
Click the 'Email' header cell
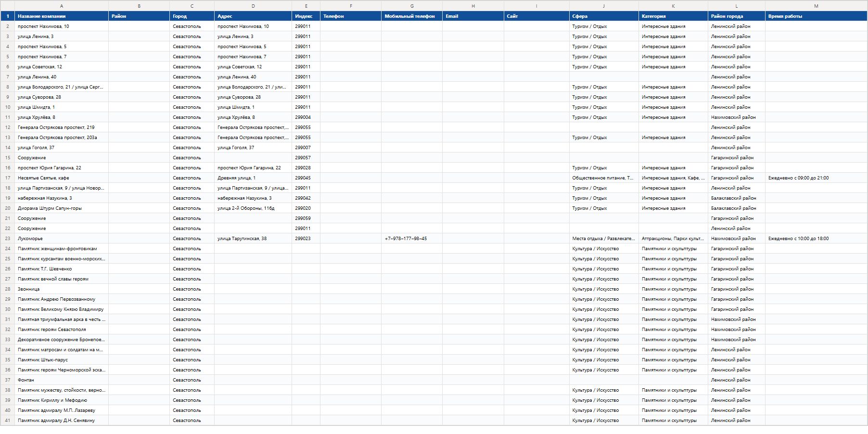tap(473, 16)
